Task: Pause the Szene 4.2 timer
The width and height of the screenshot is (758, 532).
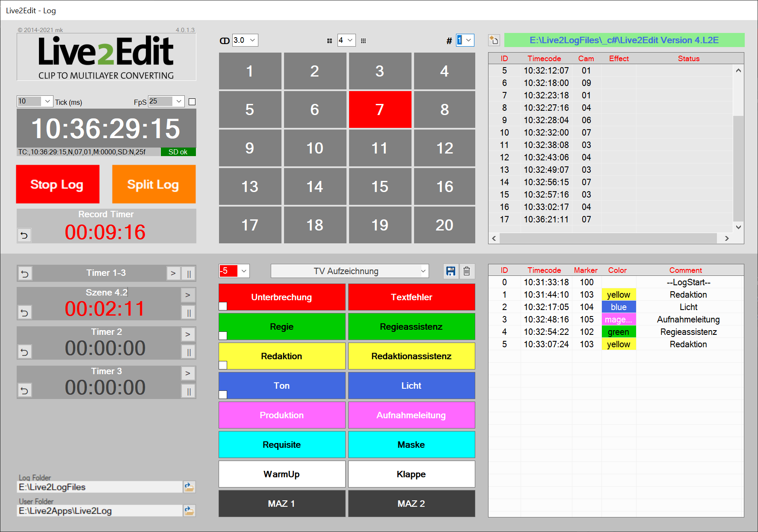Action: pyautogui.click(x=189, y=313)
